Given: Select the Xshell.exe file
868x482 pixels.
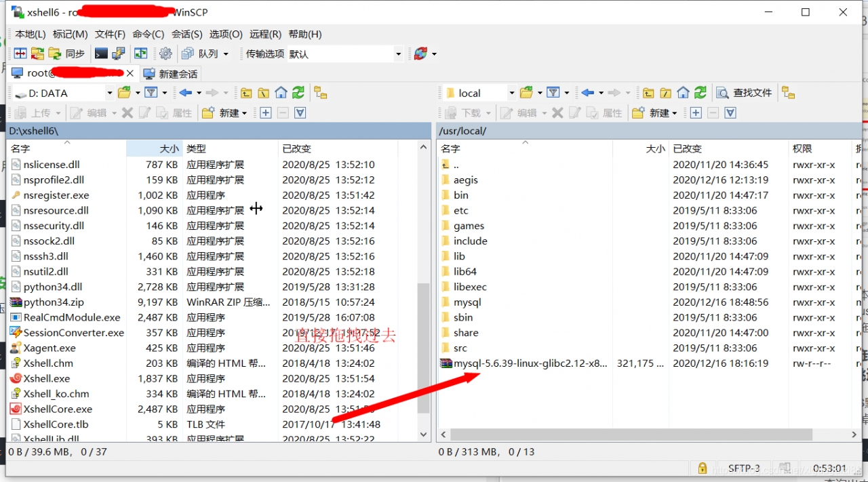Looking at the screenshot, I should point(40,378).
